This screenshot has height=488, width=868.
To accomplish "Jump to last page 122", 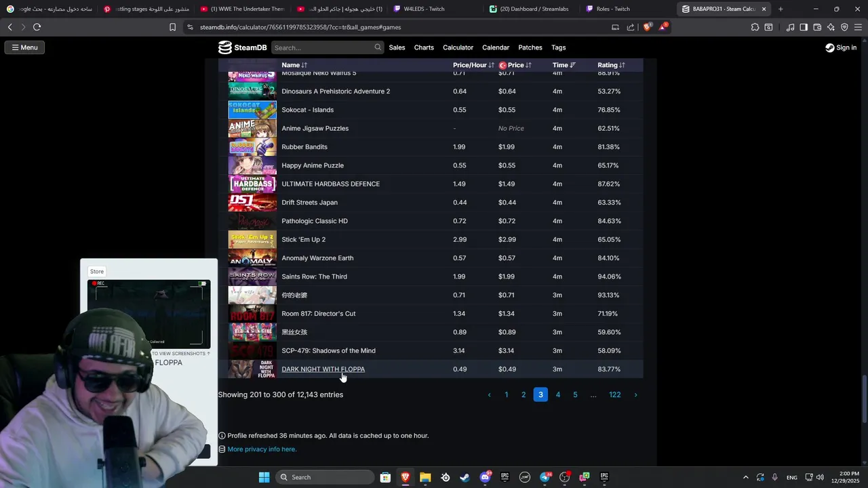I will tap(614, 394).
